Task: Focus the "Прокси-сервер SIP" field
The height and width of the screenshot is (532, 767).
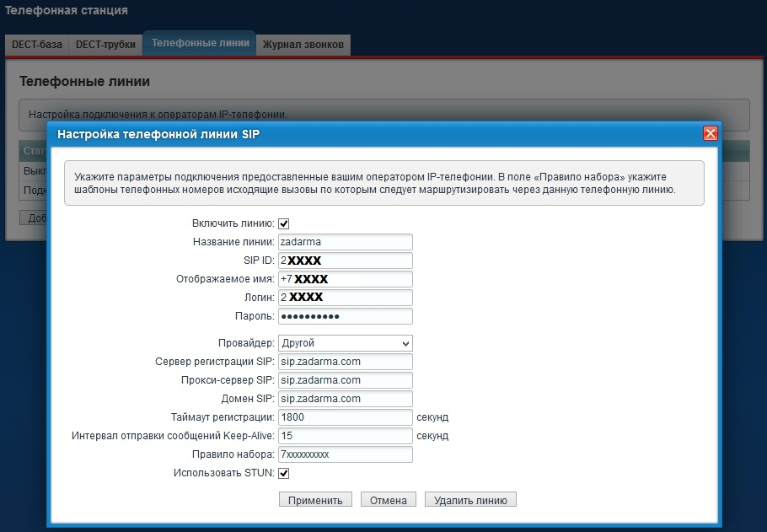Action: [x=345, y=380]
